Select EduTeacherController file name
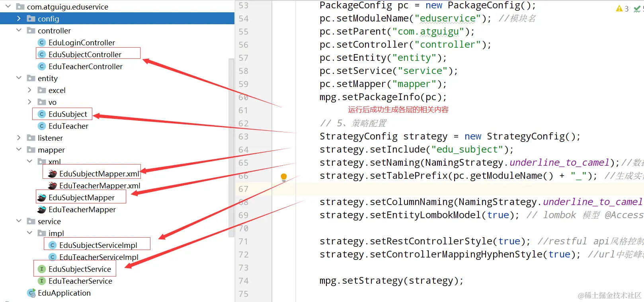Screen dimensions: 644x302 pyautogui.click(x=86, y=66)
